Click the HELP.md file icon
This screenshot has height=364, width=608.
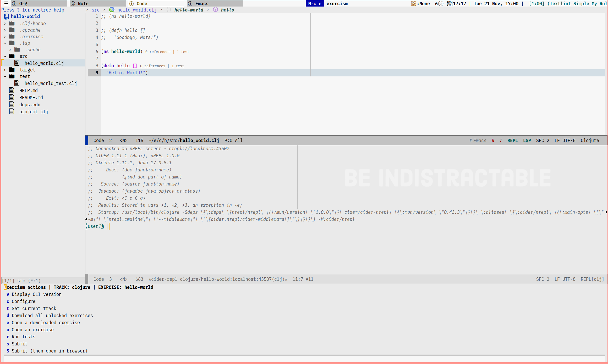click(12, 90)
